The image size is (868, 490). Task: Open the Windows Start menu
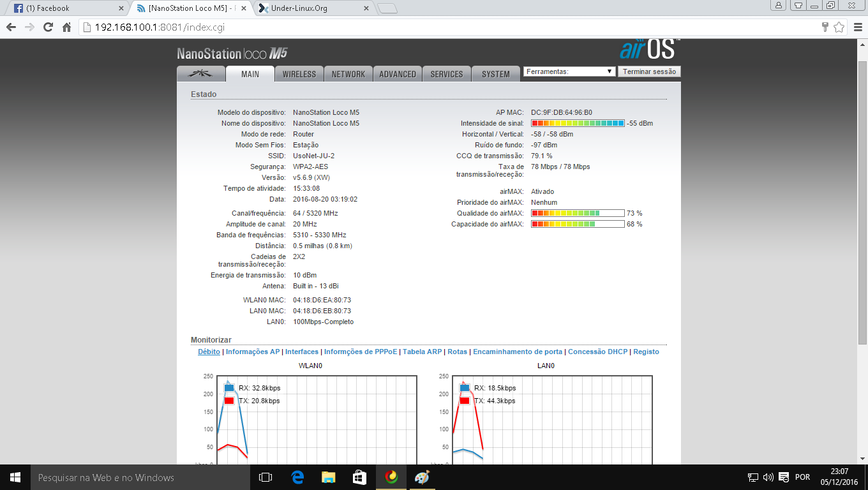coord(15,477)
